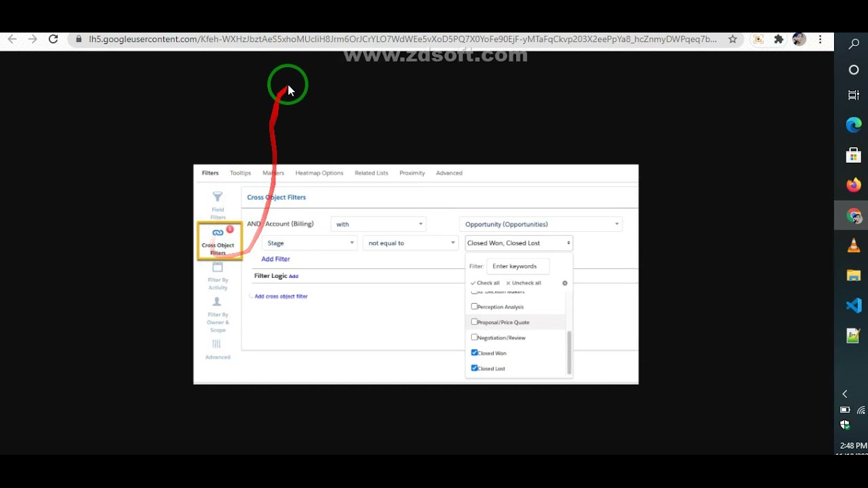Click Check all in the picklist
The image size is (868, 488).
pos(485,283)
